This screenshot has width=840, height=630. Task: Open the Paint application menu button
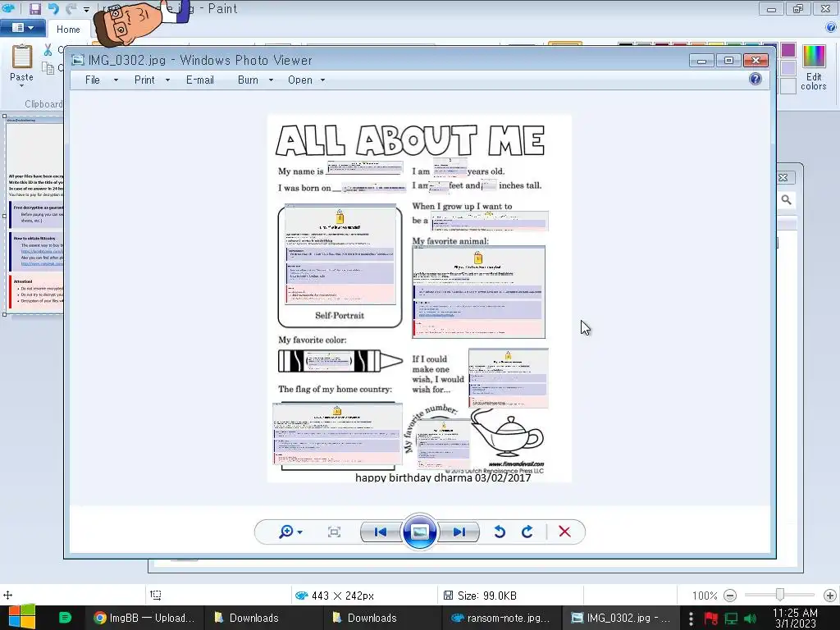[22, 28]
